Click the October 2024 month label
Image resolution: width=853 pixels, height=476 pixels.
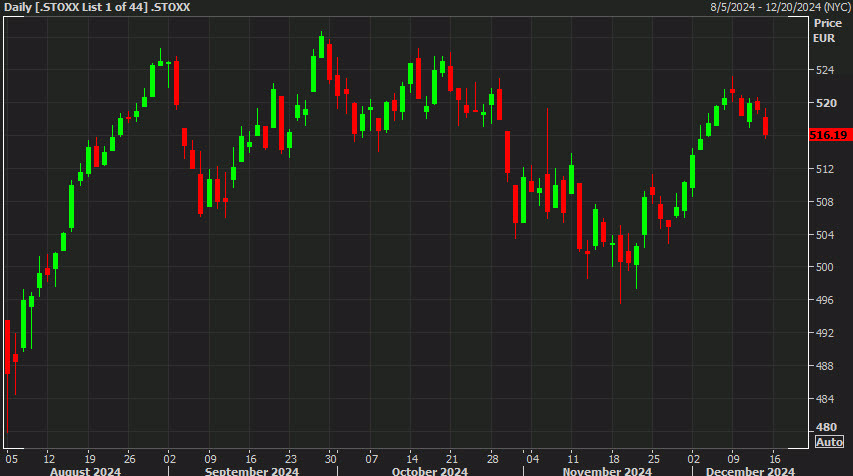click(x=430, y=471)
